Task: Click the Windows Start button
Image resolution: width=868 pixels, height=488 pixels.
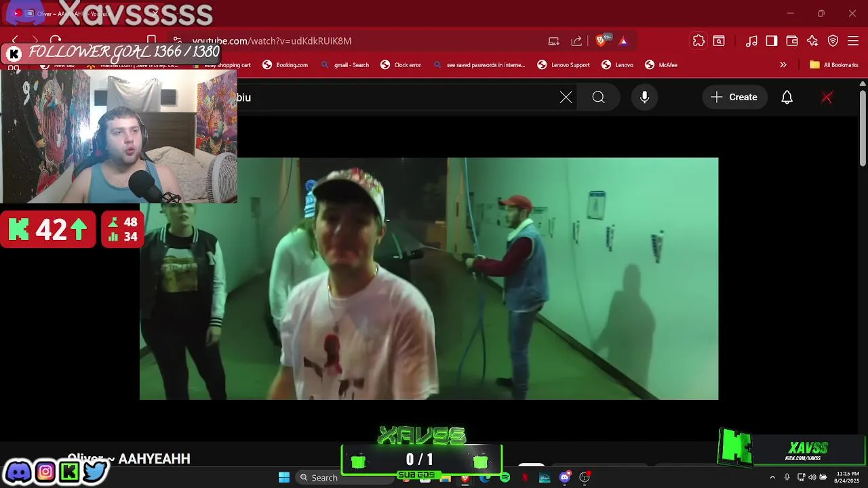Action: pyautogui.click(x=284, y=477)
